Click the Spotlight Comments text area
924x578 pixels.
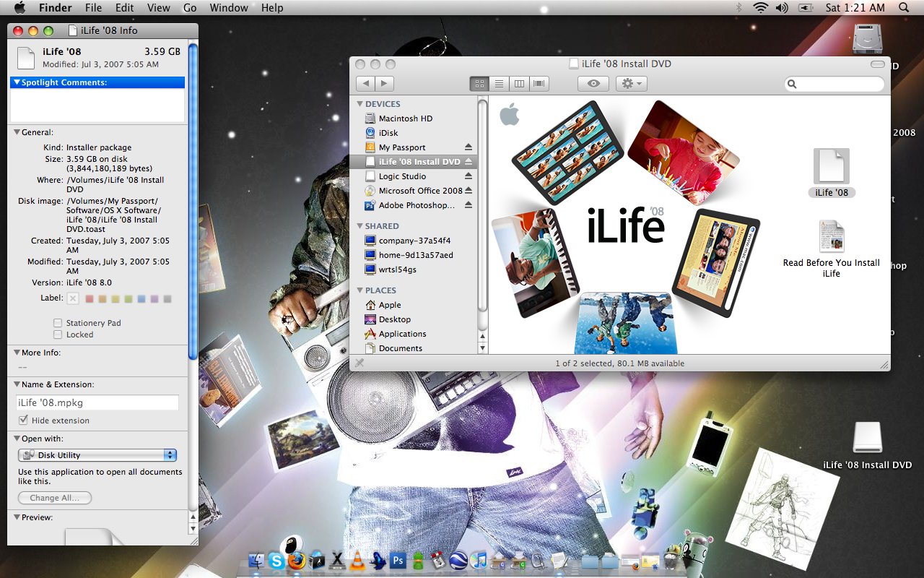coord(97,105)
